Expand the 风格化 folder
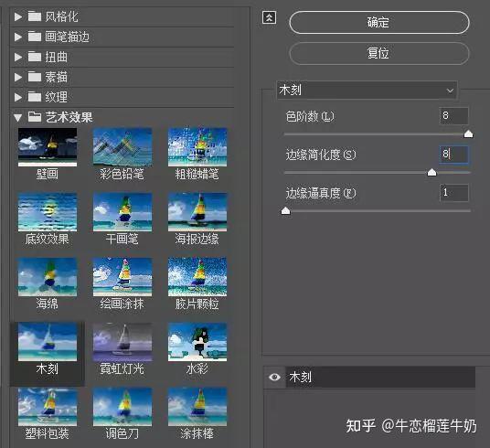 (x=18, y=16)
